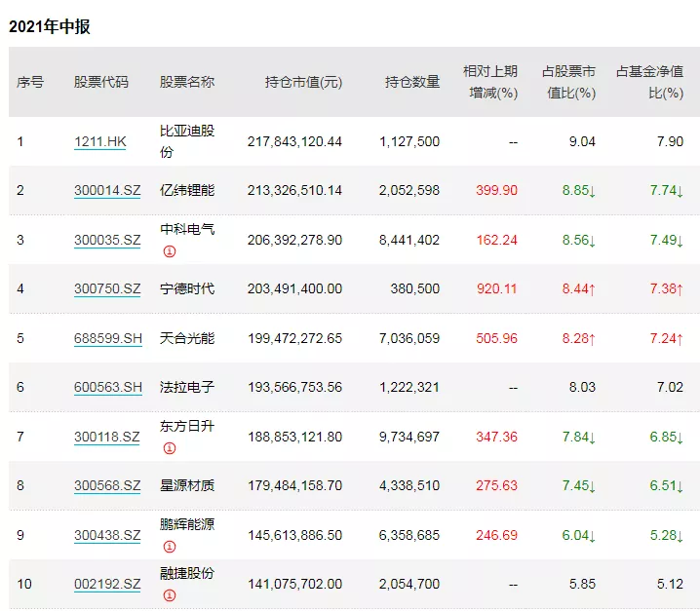Open the 300118.SZ stock link

tap(107, 437)
